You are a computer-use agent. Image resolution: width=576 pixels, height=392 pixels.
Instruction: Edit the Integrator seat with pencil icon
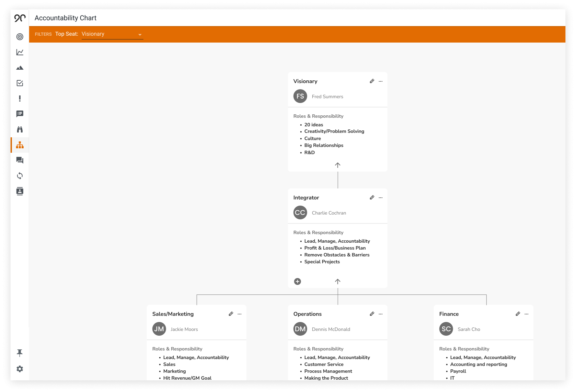point(372,198)
